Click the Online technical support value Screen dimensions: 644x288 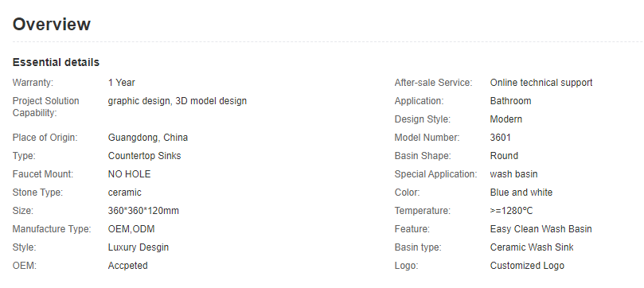coord(541,83)
